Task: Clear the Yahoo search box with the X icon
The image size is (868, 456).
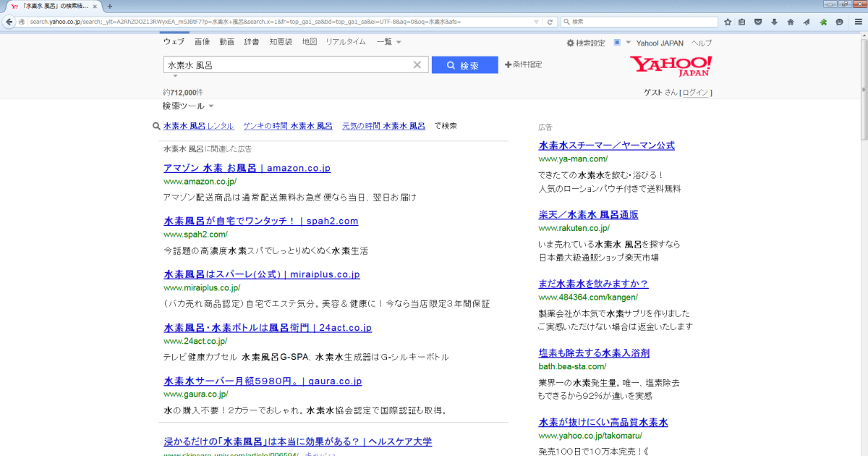Action: 417,65
